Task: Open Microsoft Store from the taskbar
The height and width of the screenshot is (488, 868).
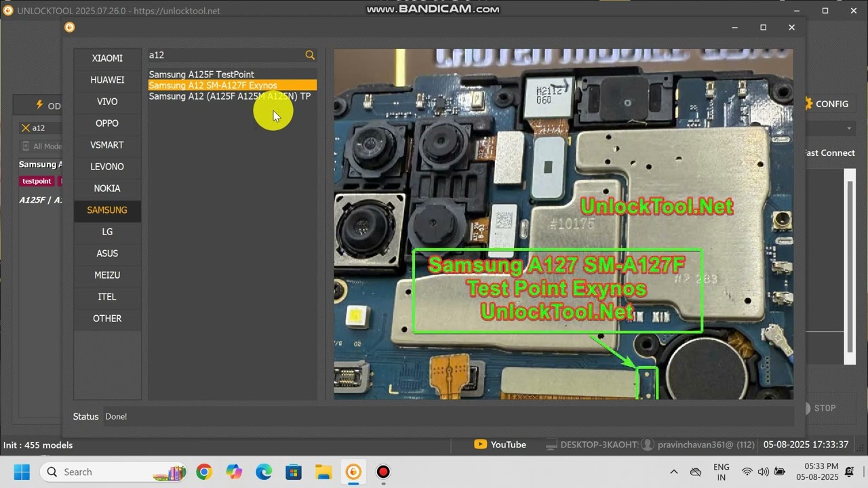Action: pos(294,472)
